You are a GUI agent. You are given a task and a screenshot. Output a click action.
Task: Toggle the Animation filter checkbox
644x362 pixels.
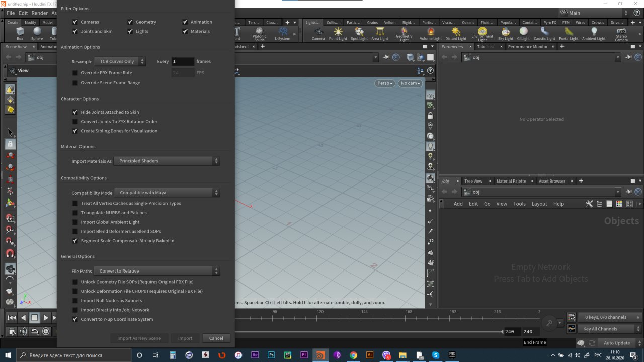pos(185,22)
